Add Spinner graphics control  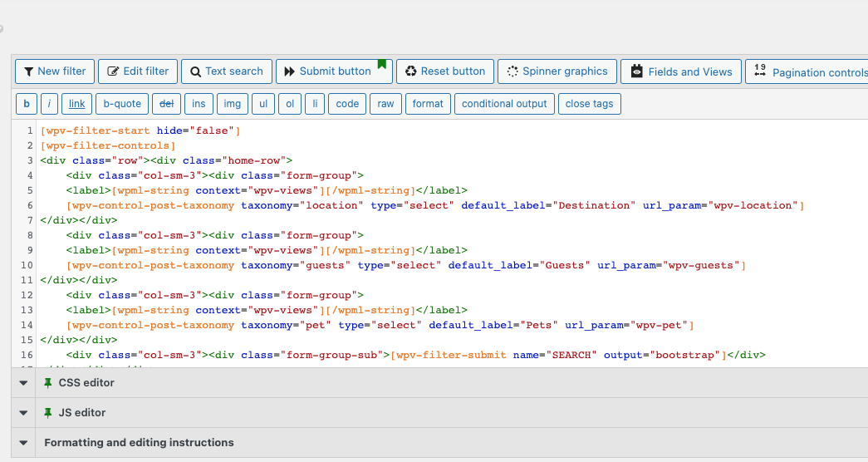(557, 71)
